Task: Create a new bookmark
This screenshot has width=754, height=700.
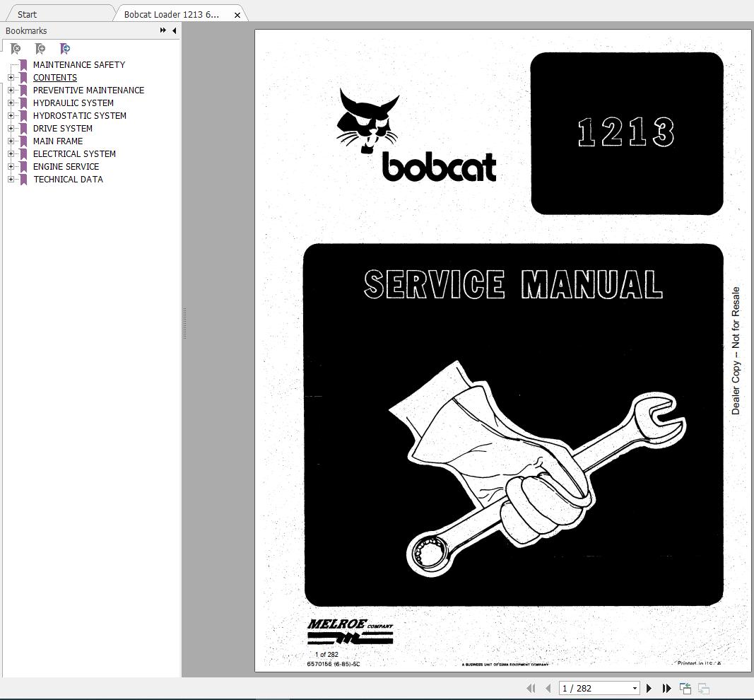Action: point(40,48)
